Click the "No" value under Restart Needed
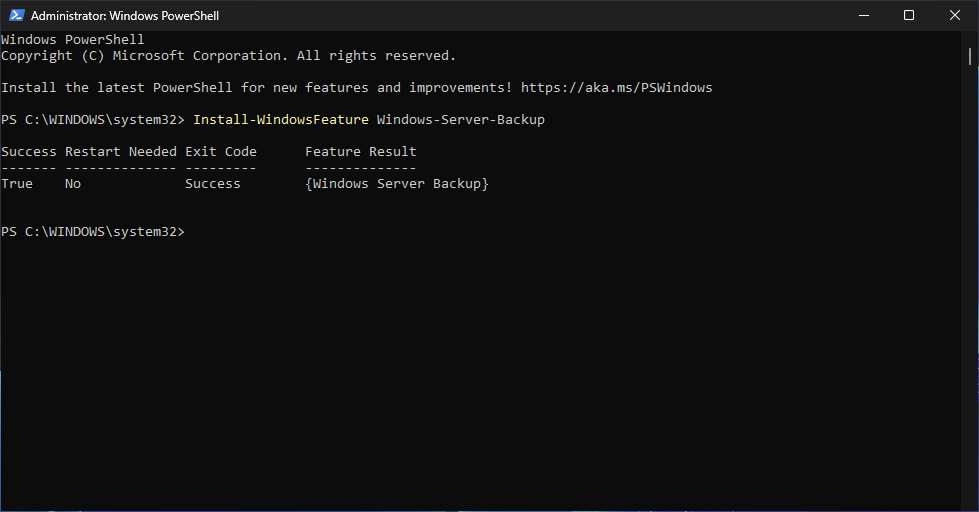Viewport: 979px width, 512px height. click(x=73, y=184)
